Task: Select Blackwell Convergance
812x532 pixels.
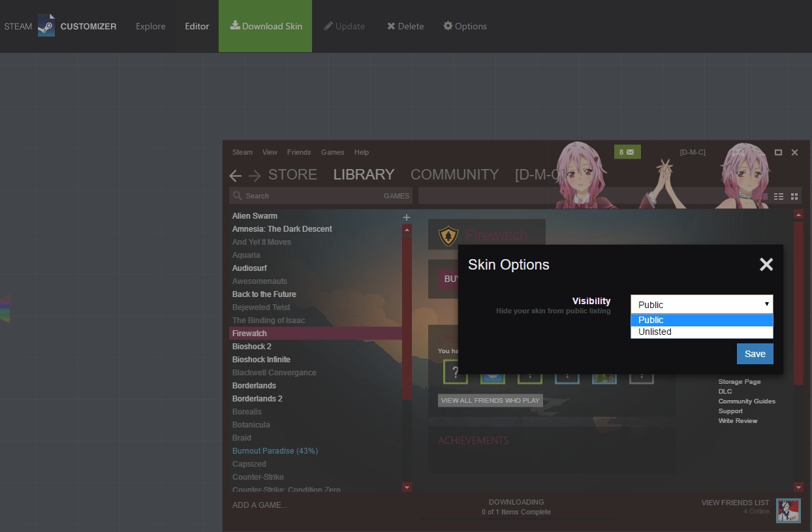Action: coord(274,373)
